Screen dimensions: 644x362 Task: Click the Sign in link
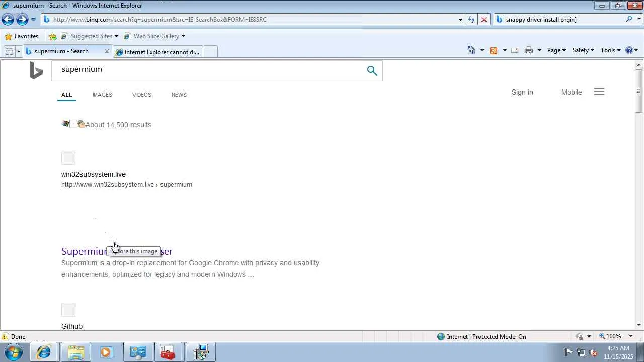(522, 92)
